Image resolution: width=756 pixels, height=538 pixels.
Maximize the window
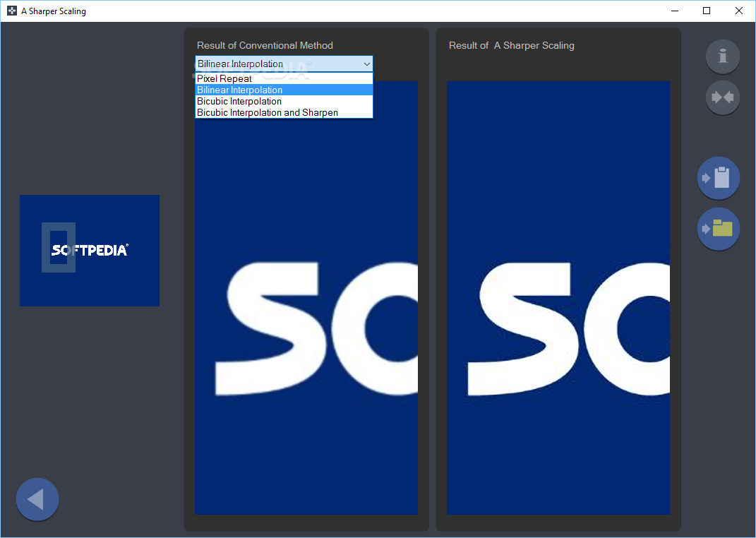[x=707, y=11]
